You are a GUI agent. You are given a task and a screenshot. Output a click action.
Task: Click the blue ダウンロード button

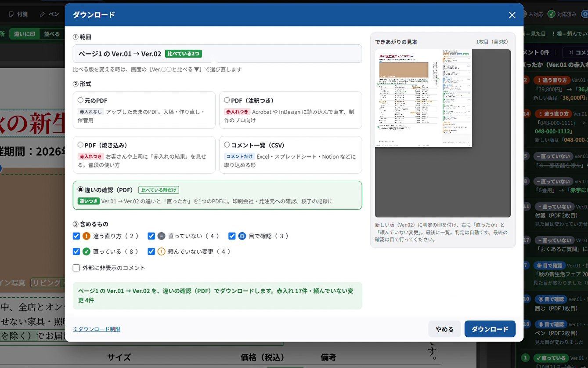tap(490, 329)
